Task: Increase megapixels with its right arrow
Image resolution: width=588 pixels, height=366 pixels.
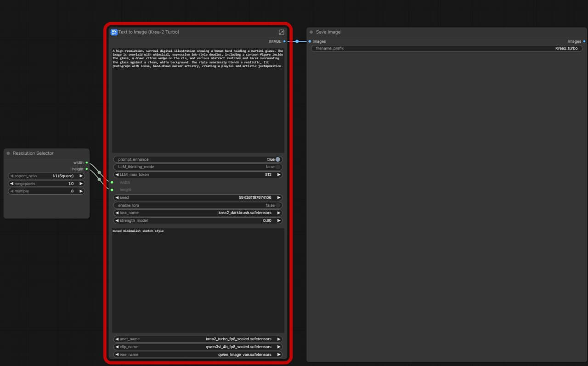Action: [81, 184]
